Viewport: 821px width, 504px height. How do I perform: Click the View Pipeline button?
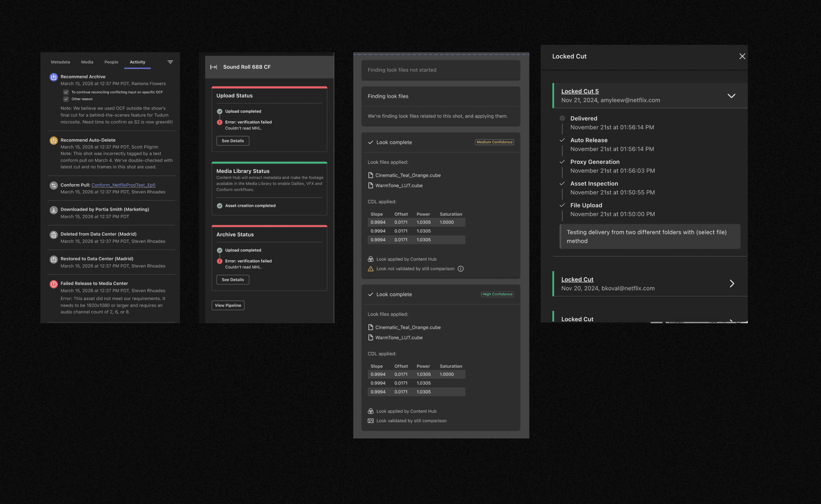(228, 305)
